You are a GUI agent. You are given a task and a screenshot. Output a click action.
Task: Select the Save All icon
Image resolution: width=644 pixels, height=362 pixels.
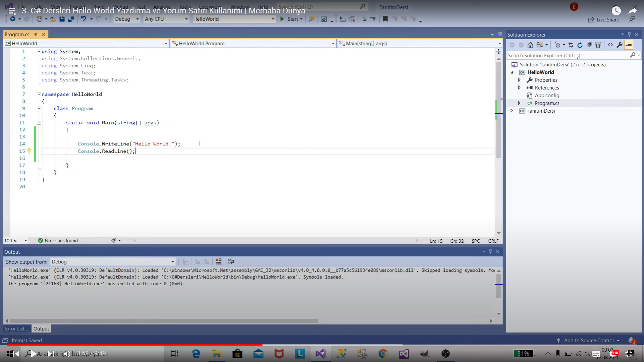click(x=71, y=19)
